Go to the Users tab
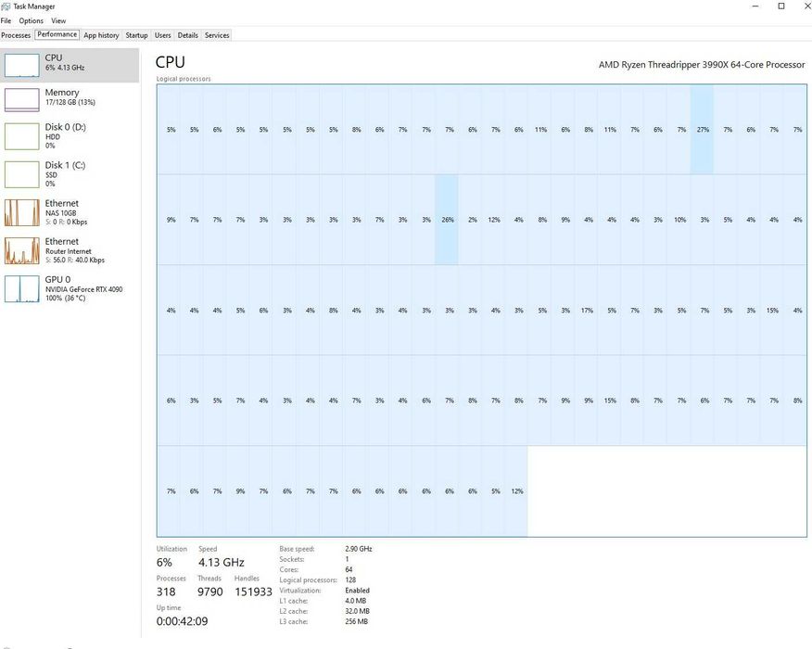The width and height of the screenshot is (812, 649). pos(162,35)
